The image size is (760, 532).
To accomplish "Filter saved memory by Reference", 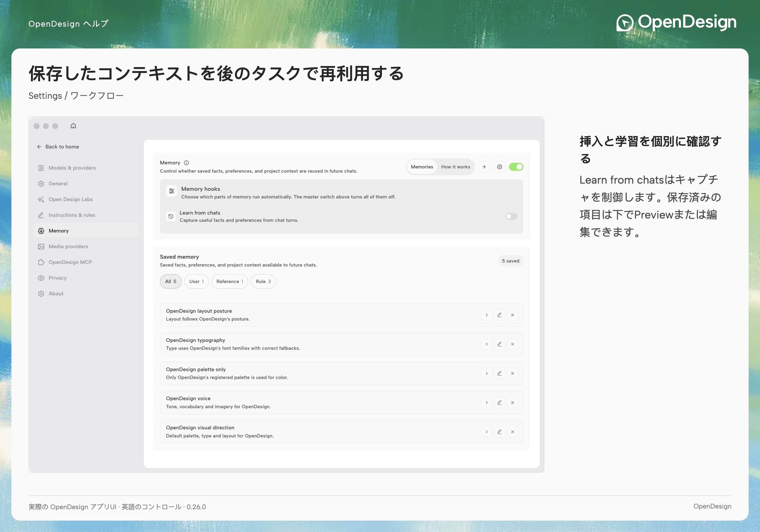I will point(230,281).
